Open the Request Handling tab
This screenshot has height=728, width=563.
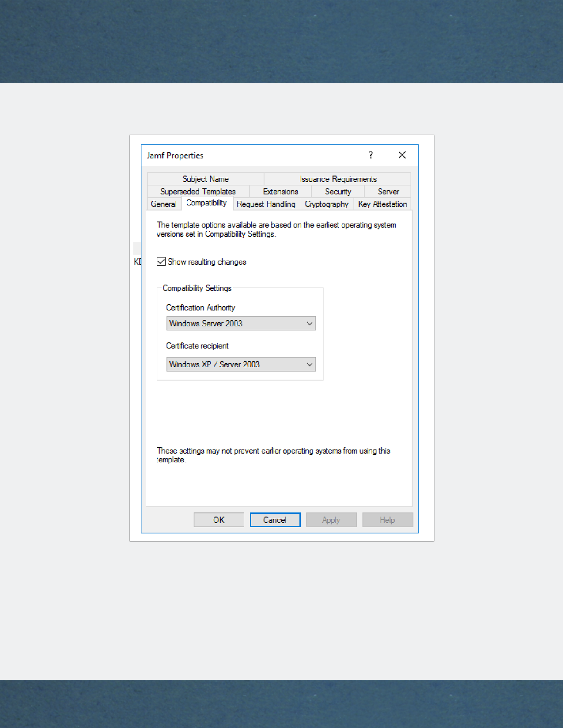[x=266, y=204]
